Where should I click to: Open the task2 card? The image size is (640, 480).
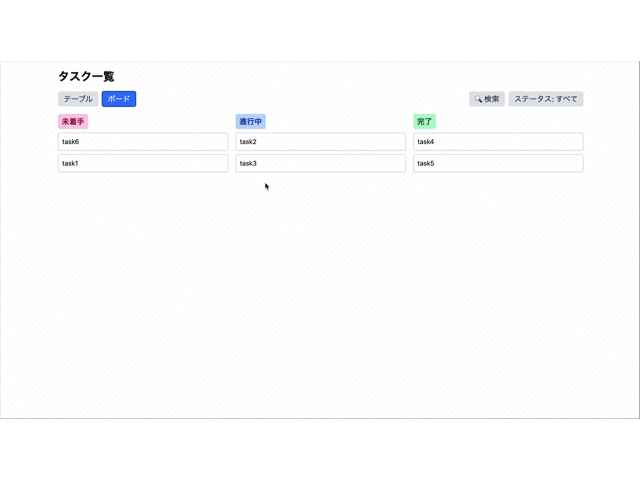[320, 142]
